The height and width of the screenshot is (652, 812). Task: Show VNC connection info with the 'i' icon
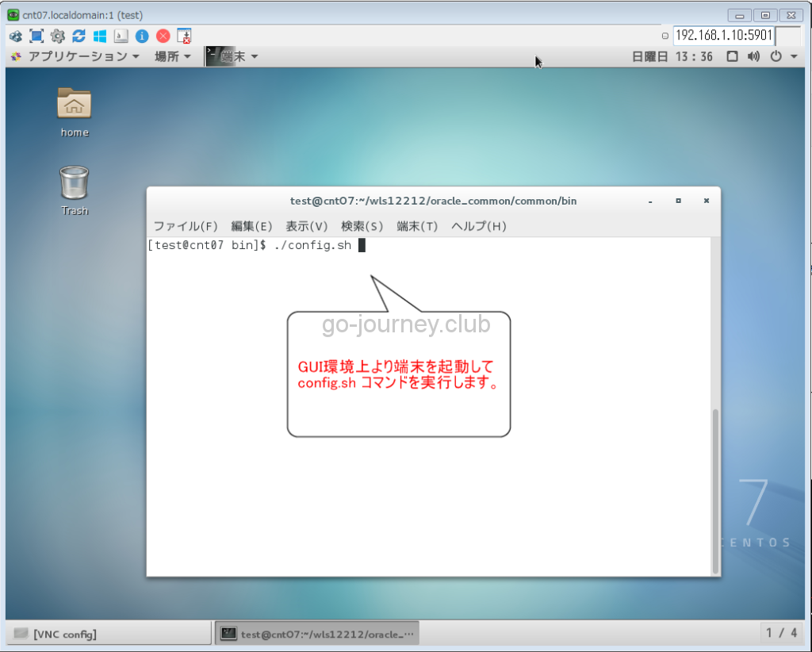coord(140,36)
